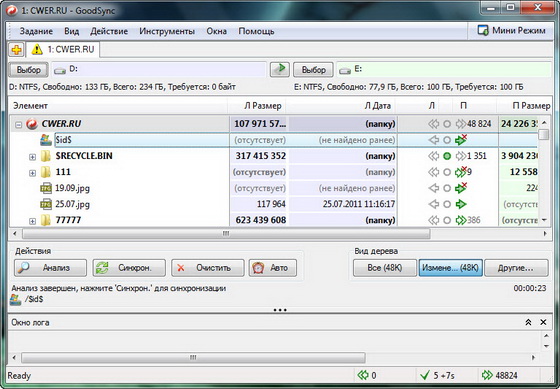The image size is (560, 389).
Task: Click the green sync direction arrow button
Action: tap(280, 69)
